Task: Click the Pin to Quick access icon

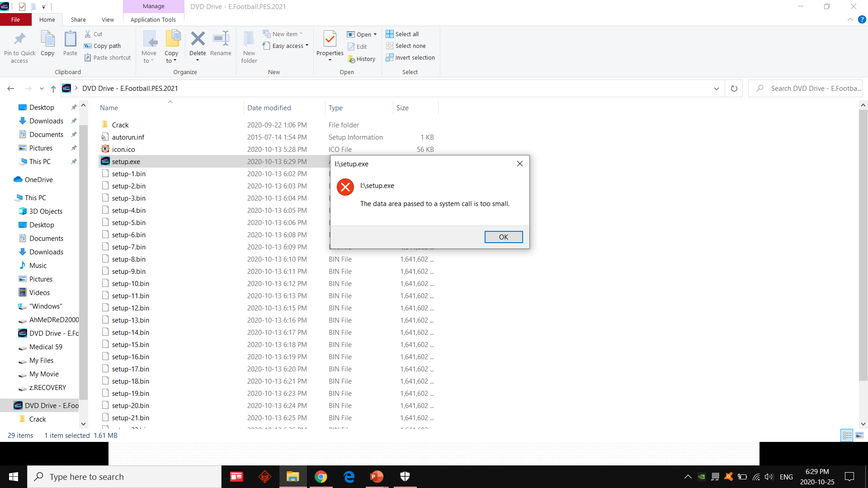Action: click(19, 39)
